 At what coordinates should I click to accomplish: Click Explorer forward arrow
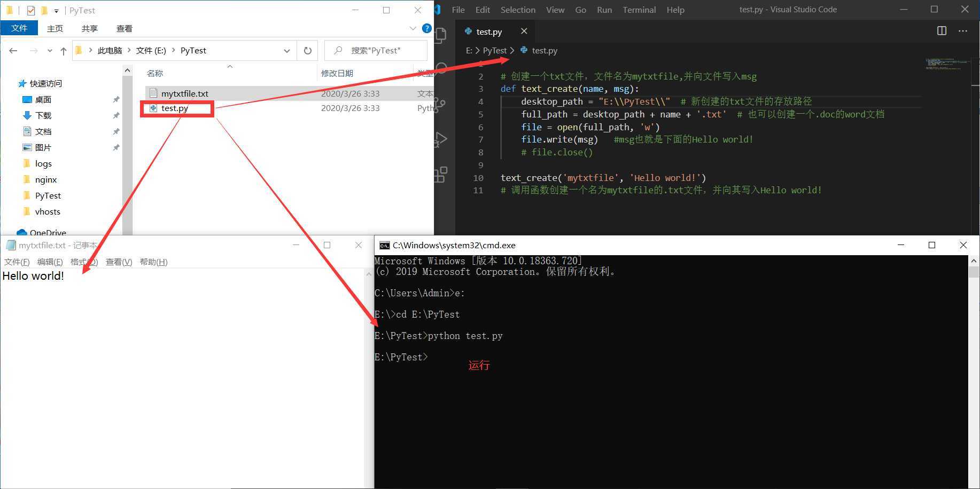coord(33,51)
